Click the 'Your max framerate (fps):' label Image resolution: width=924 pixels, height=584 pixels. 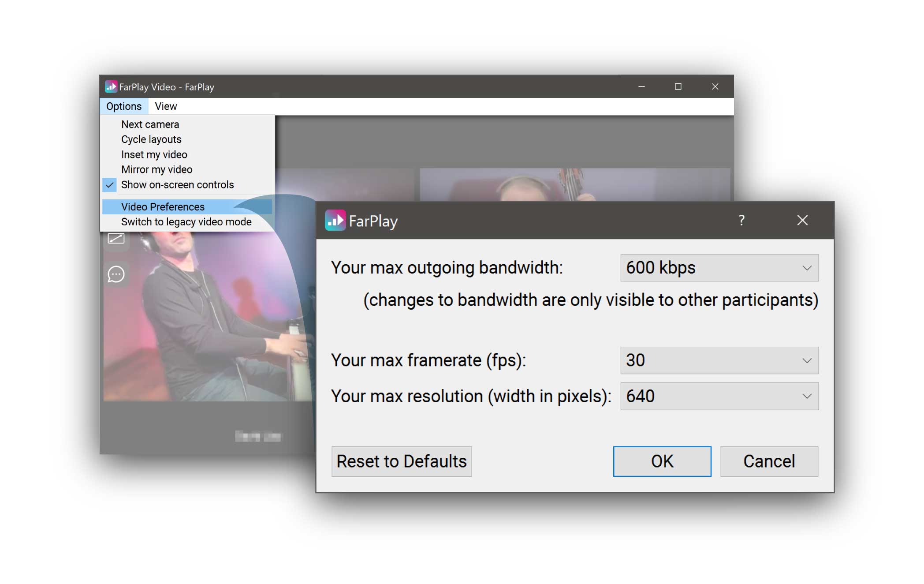pos(428,360)
